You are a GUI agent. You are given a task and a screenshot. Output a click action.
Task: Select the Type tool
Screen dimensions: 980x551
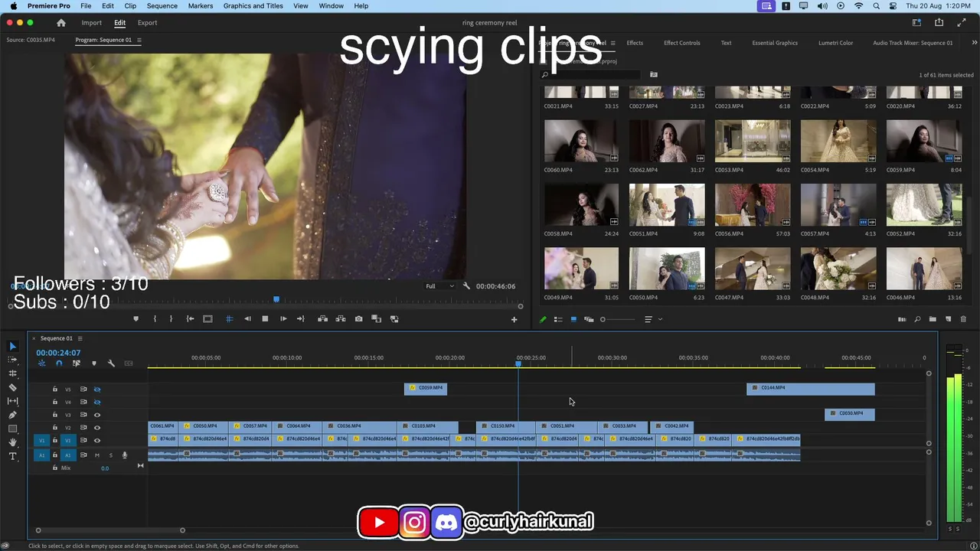pyautogui.click(x=12, y=456)
